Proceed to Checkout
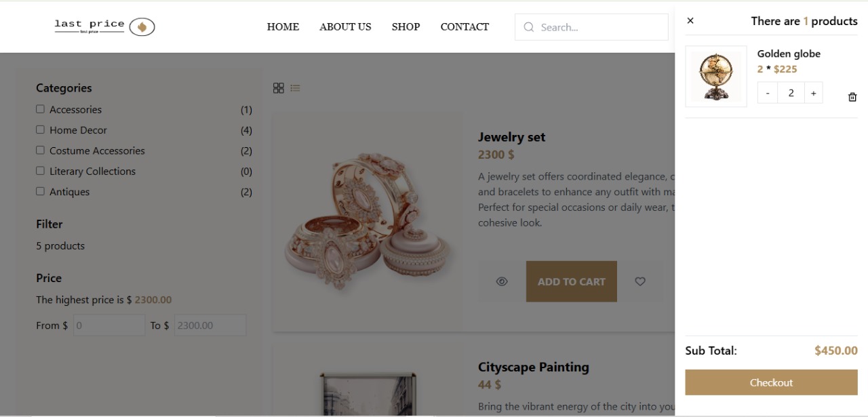The image size is (868, 417). pyautogui.click(x=771, y=382)
